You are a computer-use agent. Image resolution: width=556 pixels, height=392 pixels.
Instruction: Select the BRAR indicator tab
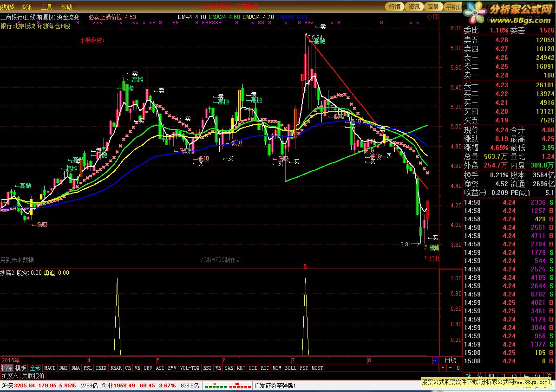(116, 368)
